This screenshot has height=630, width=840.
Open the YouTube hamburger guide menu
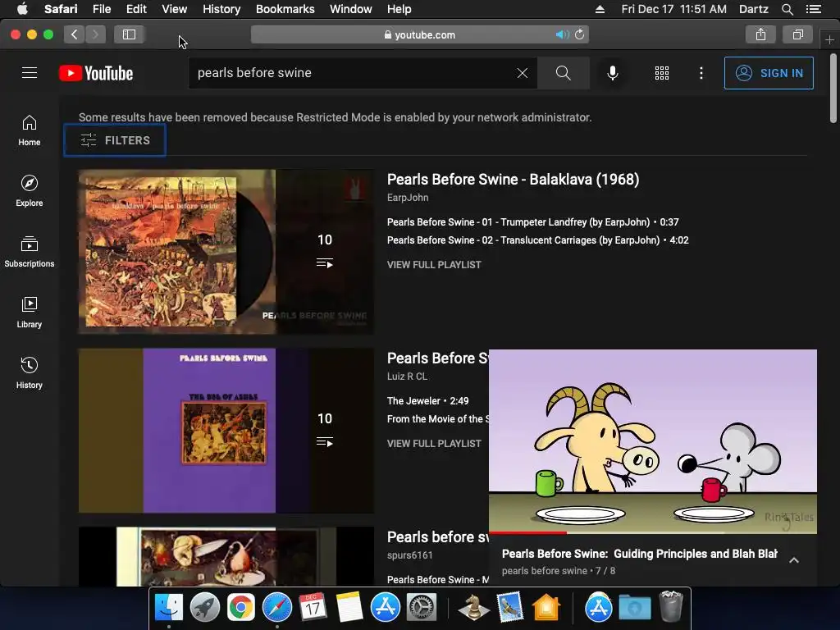tap(30, 73)
